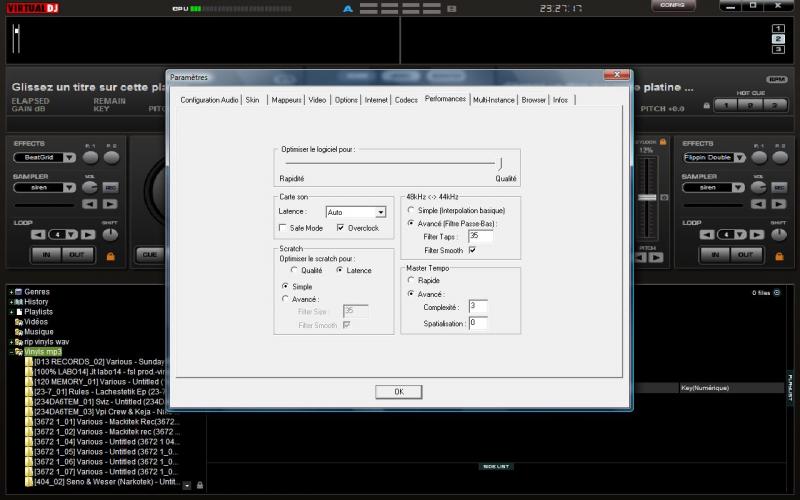Expand the Genres tree node

[x=11, y=292]
